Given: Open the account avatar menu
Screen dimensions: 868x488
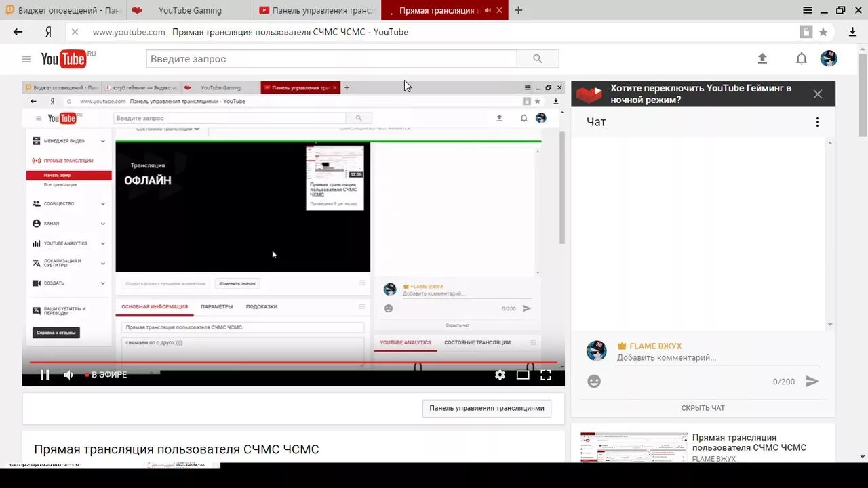Looking at the screenshot, I should point(829,58).
